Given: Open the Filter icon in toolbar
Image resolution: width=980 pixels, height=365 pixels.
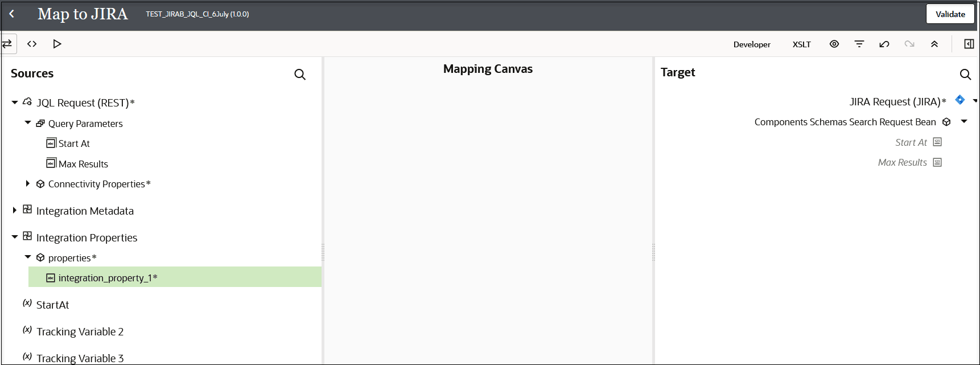Looking at the screenshot, I should pyautogui.click(x=859, y=44).
